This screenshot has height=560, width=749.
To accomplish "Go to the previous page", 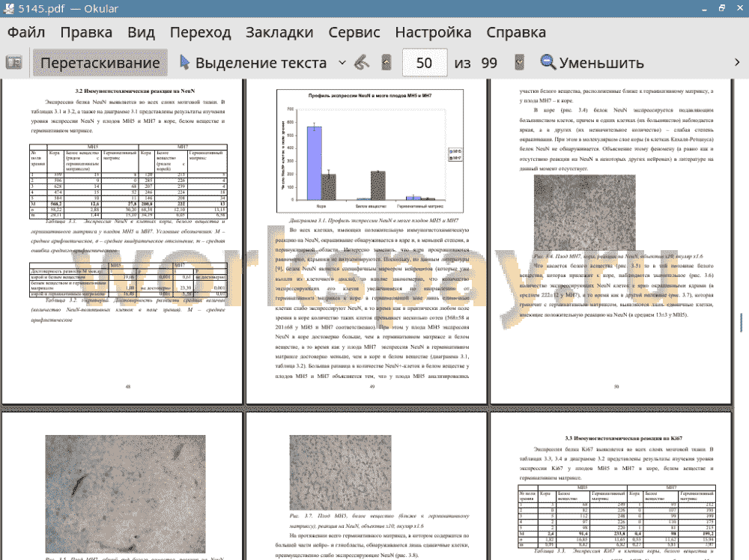I will pyautogui.click(x=386, y=63).
